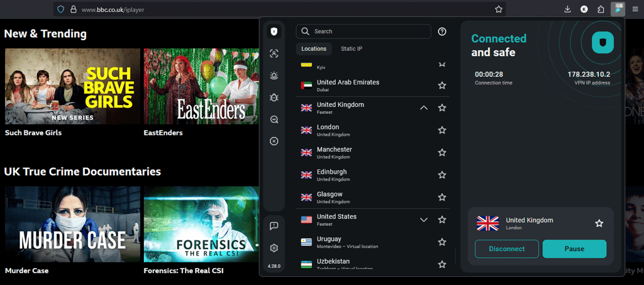Open the VPN shield tab in sidebar
This screenshot has width=644, height=285.
[274, 31]
